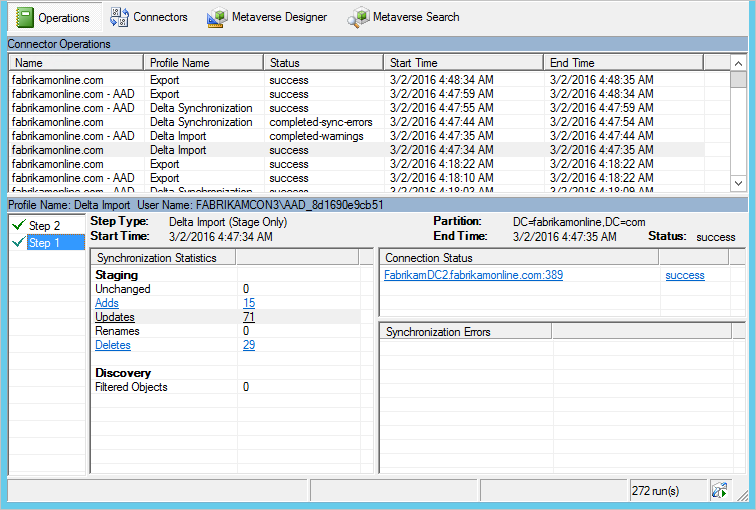Click the status bar refresh icon
Image resolution: width=756 pixels, height=510 pixels.
tap(718, 490)
